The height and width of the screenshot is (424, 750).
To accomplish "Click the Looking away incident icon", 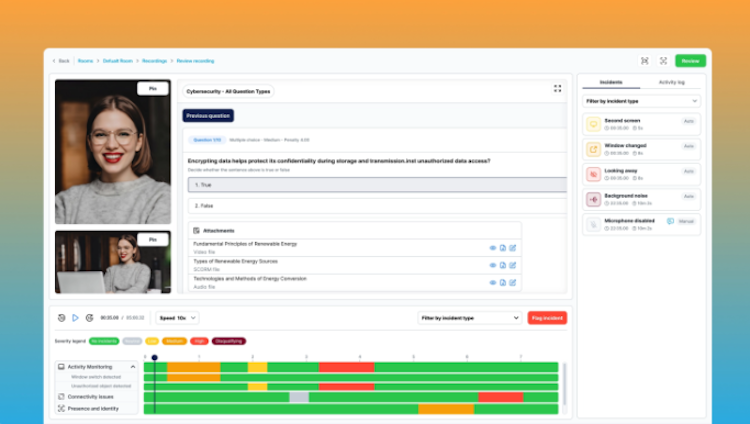I will [x=593, y=174].
